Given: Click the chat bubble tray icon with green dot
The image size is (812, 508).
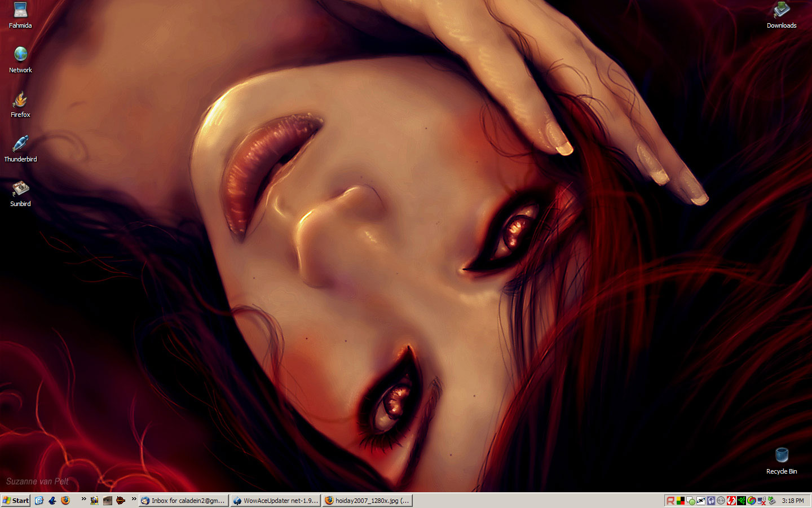Looking at the screenshot, I should tap(691, 501).
